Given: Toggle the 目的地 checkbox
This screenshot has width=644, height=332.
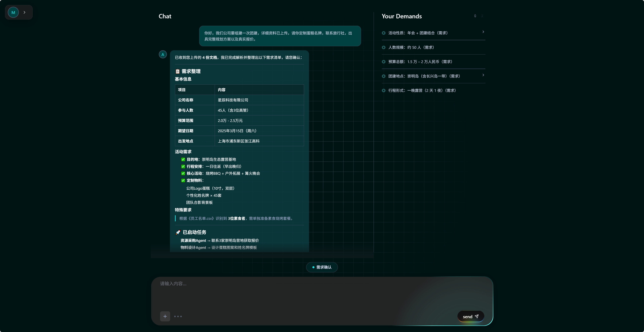Looking at the screenshot, I should [x=183, y=159].
